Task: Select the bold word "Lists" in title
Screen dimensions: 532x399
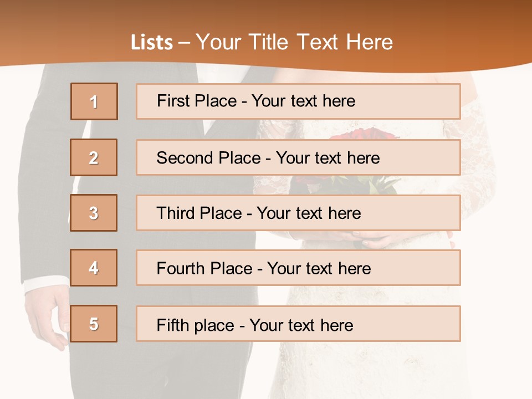Action: 151,43
